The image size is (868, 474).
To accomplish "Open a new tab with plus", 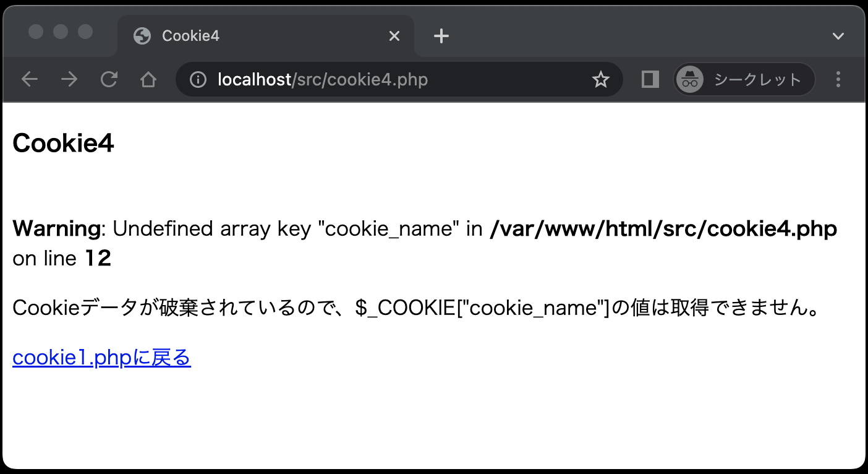I will tap(441, 36).
